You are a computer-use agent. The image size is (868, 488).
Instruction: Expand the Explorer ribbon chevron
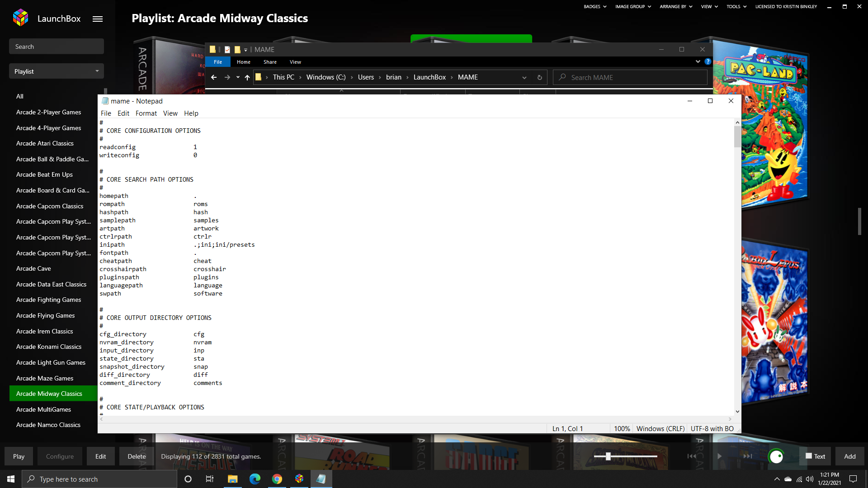698,61
